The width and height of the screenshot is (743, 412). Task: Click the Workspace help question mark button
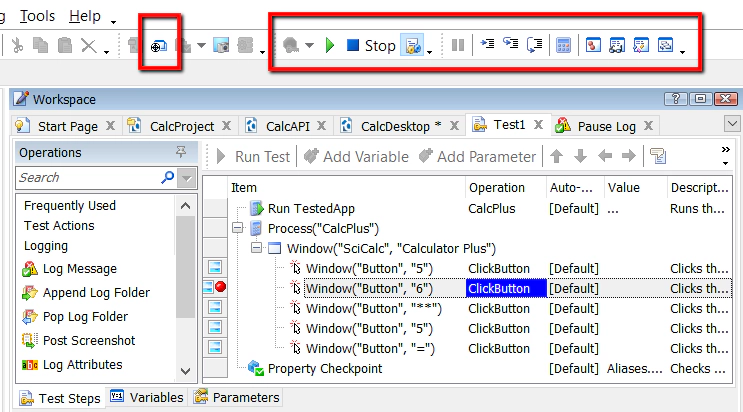coord(676,99)
